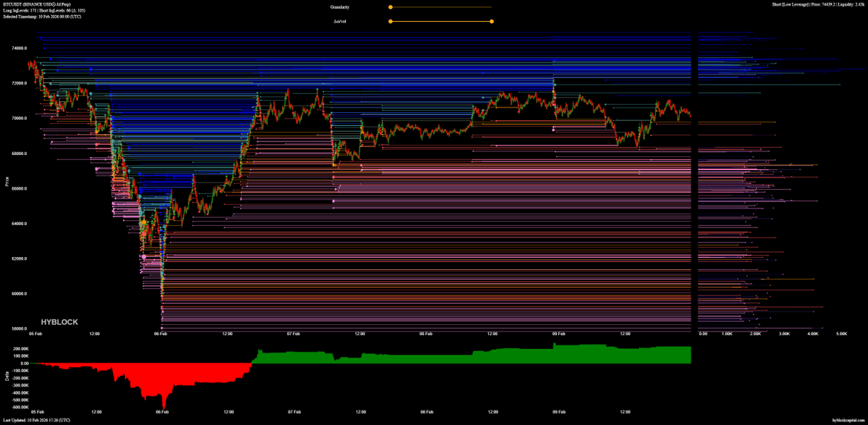Viewport: 868px width, 425px height.
Task: Click the -100.00K delta axis label
Action: click(x=19, y=371)
